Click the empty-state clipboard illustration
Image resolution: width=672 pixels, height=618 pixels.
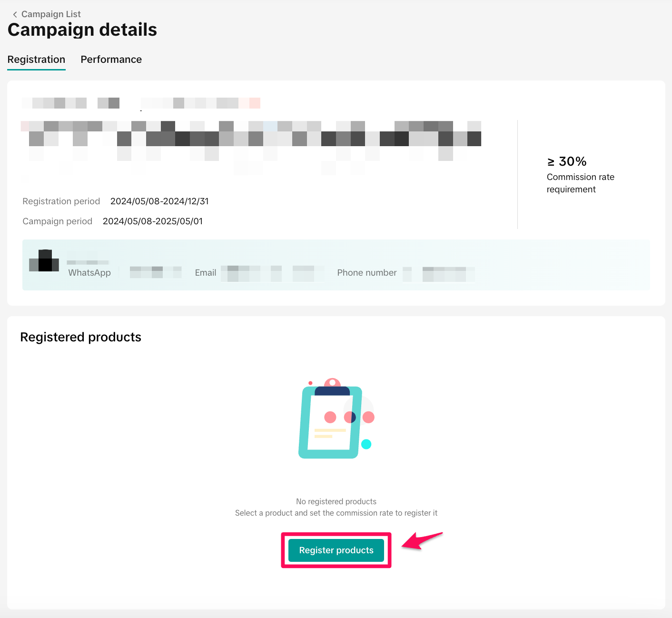coord(336,419)
